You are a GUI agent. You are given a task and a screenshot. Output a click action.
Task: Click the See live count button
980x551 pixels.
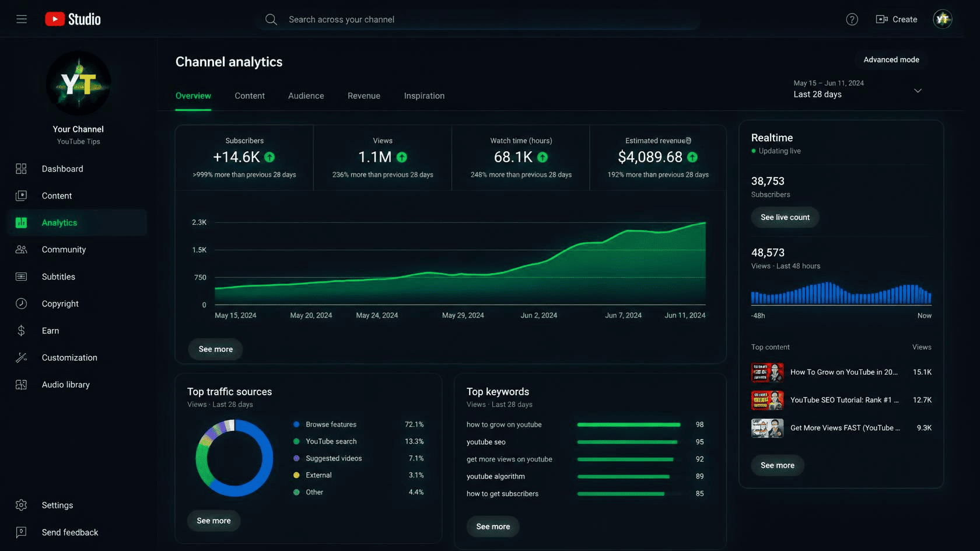785,217
